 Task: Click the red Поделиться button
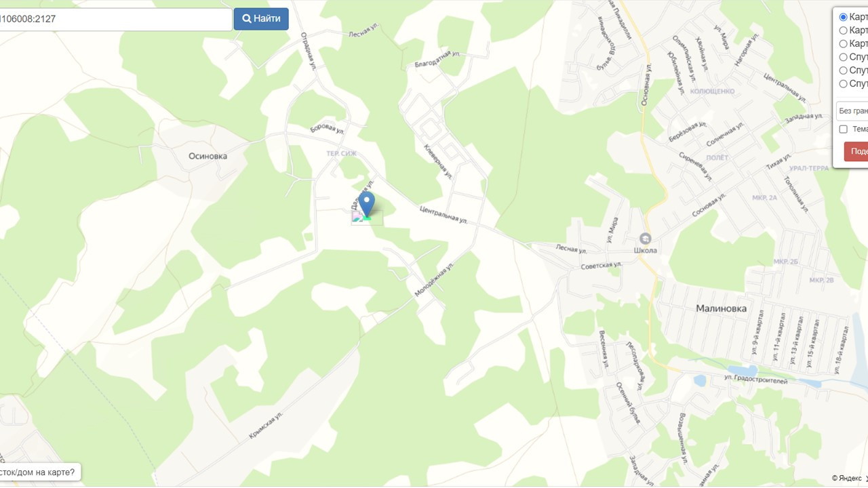click(x=856, y=151)
